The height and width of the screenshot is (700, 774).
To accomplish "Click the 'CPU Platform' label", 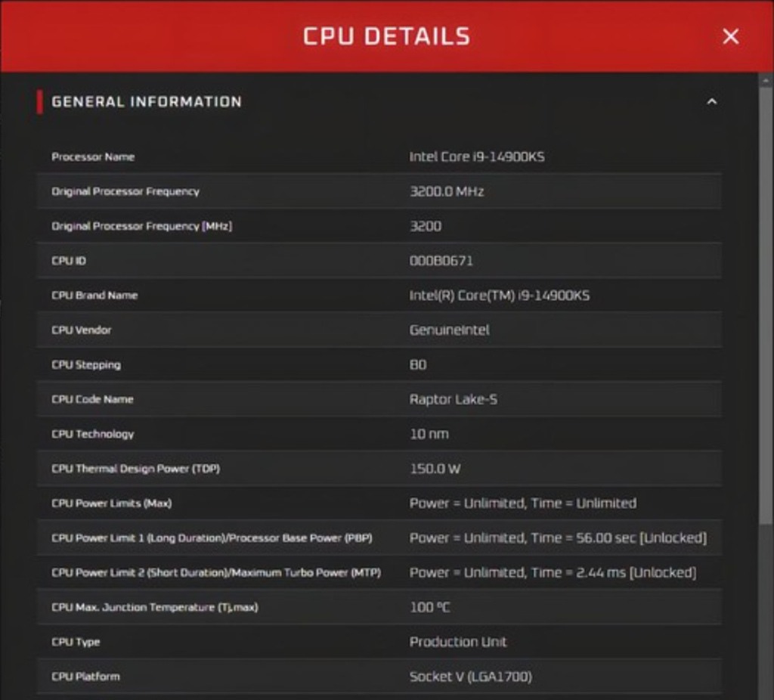I will click(85, 677).
